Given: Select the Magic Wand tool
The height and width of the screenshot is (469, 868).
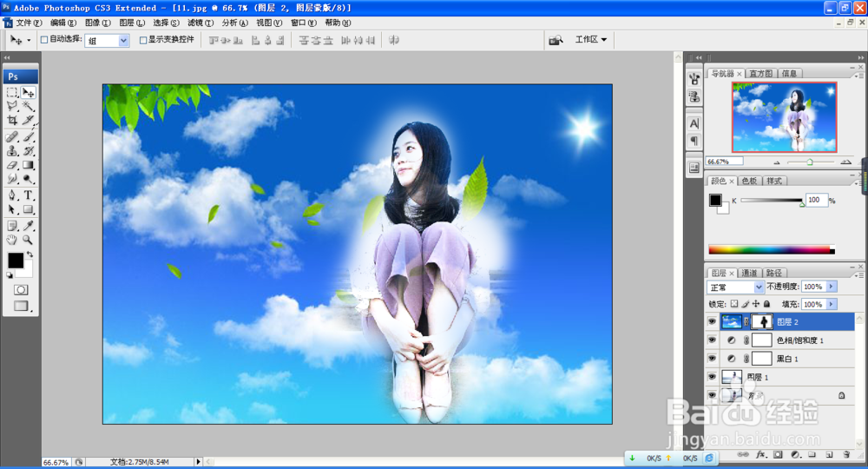Looking at the screenshot, I should tap(29, 106).
